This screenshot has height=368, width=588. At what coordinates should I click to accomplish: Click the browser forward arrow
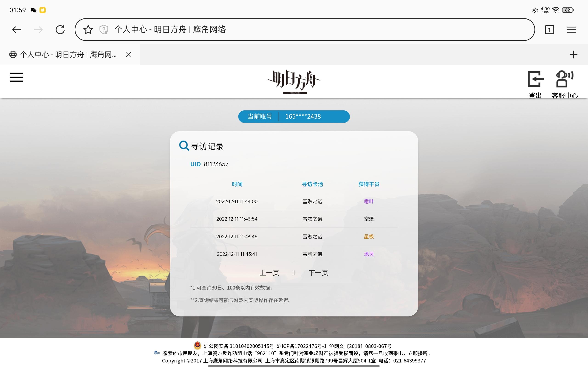click(38, 30)
